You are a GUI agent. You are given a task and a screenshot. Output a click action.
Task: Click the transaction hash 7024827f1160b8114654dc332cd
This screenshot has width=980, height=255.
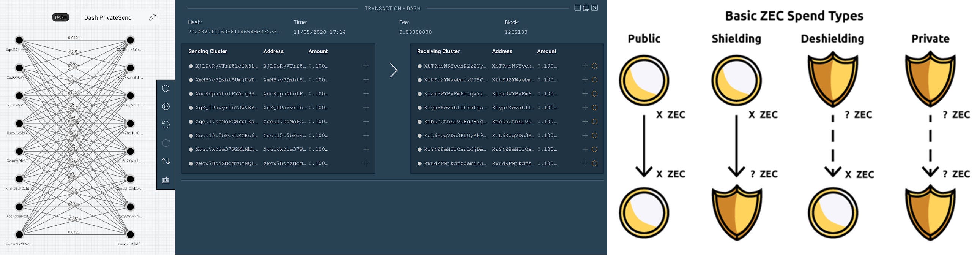[x=234, y=32]
